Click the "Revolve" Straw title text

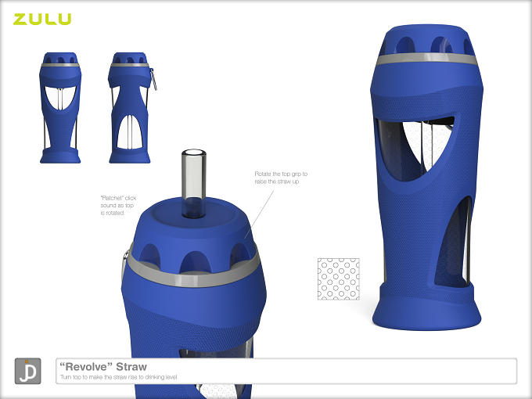point(103,366)
